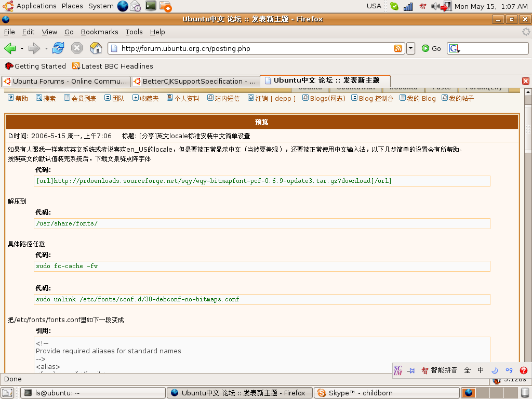The height and width of the screenshot is (399, 532).
Task: Reload the page with the Refresh icon
Action: 58,48
